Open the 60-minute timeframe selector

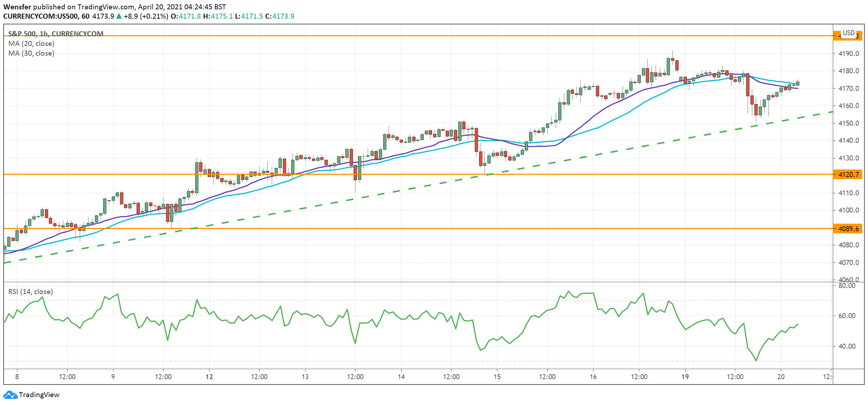click(x=86, y=16)
